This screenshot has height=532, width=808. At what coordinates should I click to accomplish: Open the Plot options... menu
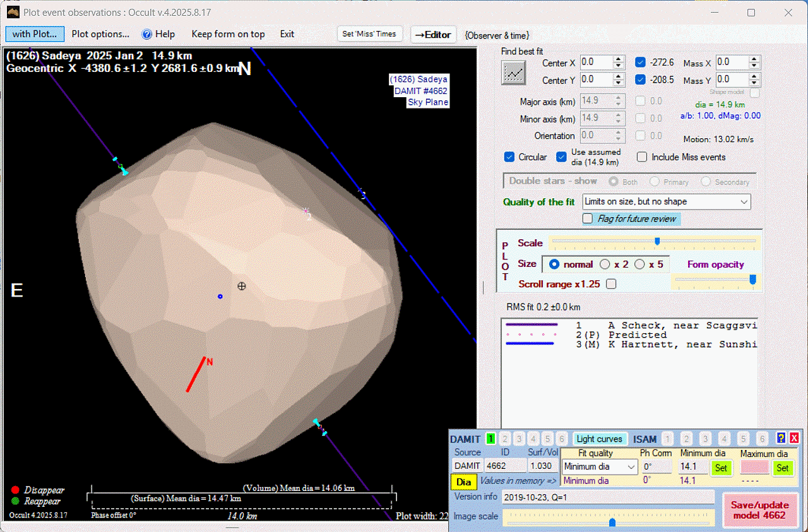pos(100,34)
